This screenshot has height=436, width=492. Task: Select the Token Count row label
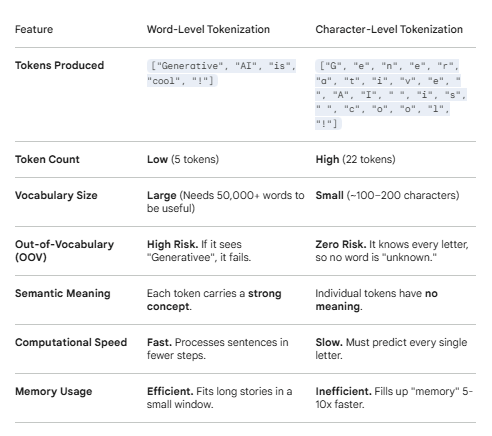[x=47, y=159]
